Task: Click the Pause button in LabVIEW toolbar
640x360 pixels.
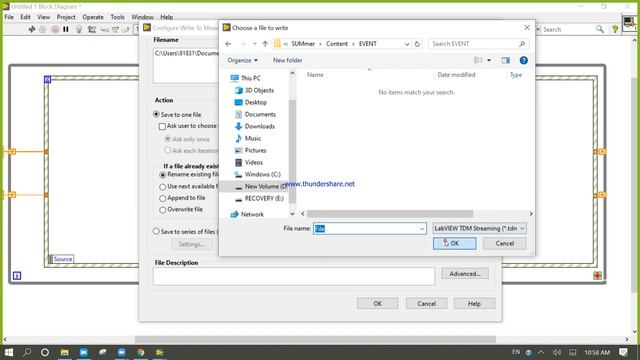Action: pyautogui.click(x=66, y=29)
